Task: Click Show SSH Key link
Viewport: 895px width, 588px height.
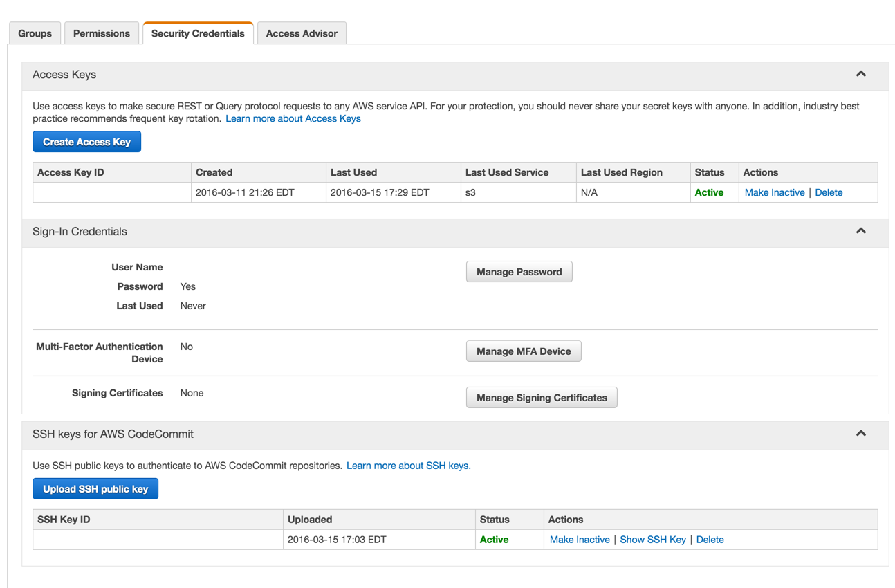Action: (653, 540)
